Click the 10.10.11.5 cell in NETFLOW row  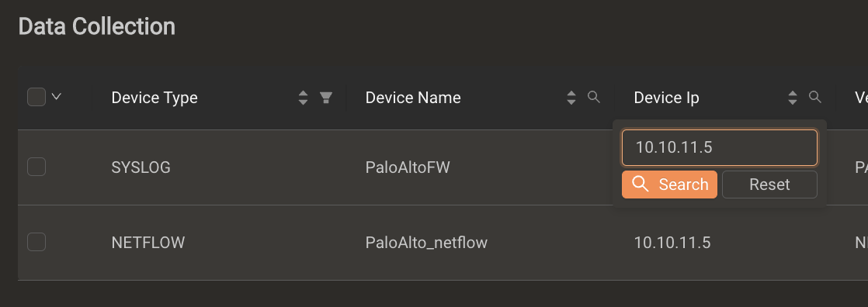(672, 243)
